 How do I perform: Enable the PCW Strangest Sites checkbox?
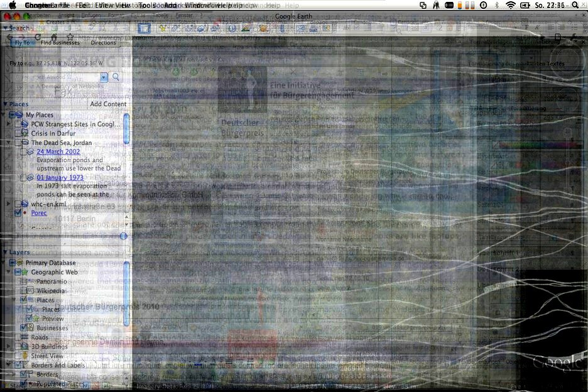click(x=18, y=124)
